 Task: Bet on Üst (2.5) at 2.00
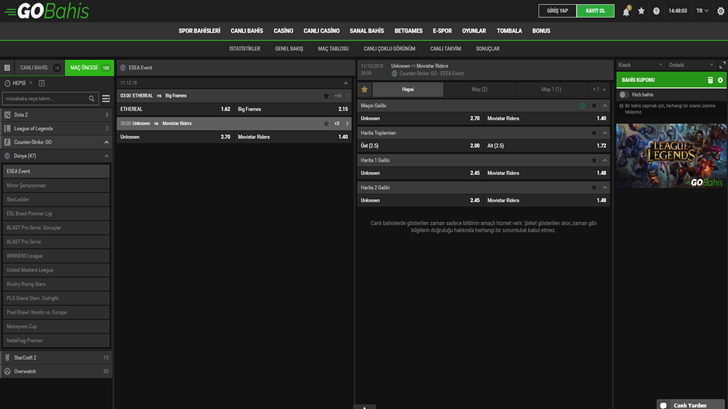pyautogui.click(x=420, y=146)
